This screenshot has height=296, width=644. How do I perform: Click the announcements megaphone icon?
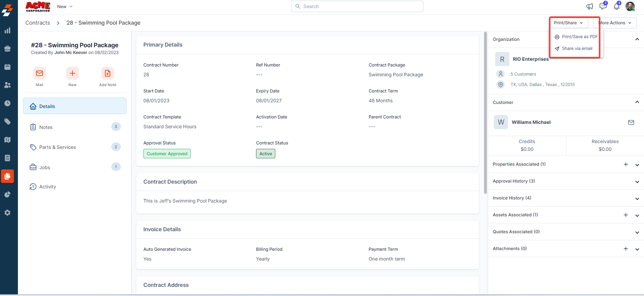[x=589, y=6]
